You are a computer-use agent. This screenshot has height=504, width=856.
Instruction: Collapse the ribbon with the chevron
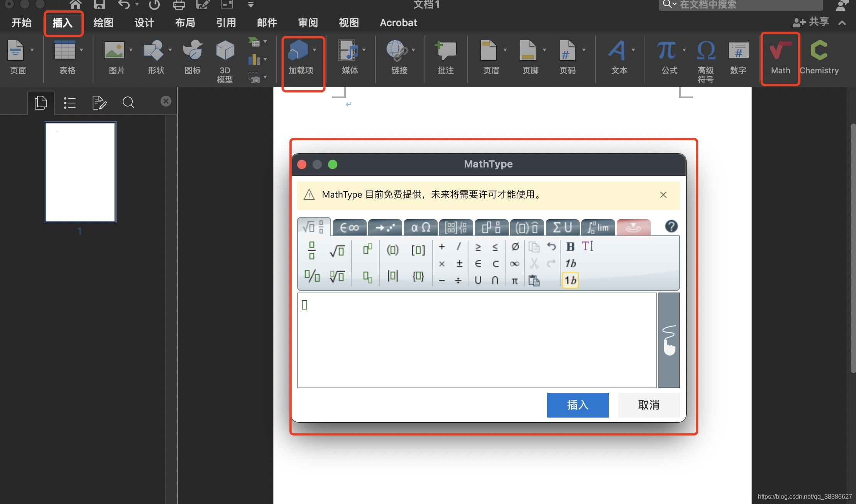point(842,23)
